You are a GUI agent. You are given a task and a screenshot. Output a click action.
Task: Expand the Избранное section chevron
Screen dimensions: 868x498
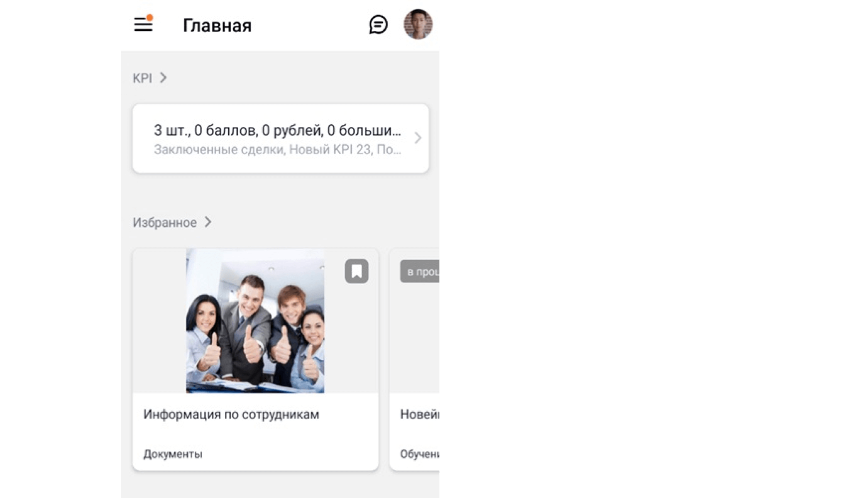pos(208,222)
